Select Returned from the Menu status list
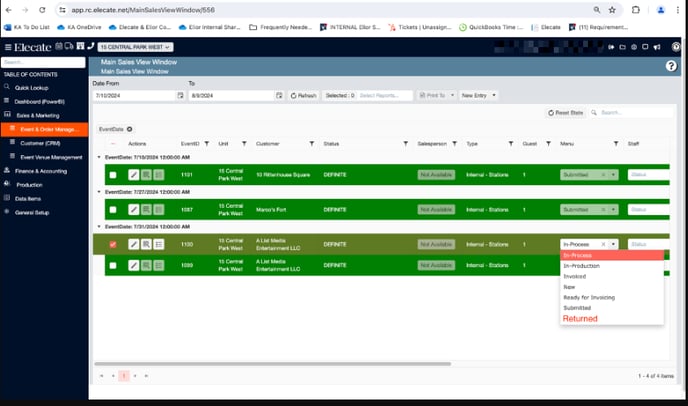This screenshot has height=406, width=688. point(580,318)
